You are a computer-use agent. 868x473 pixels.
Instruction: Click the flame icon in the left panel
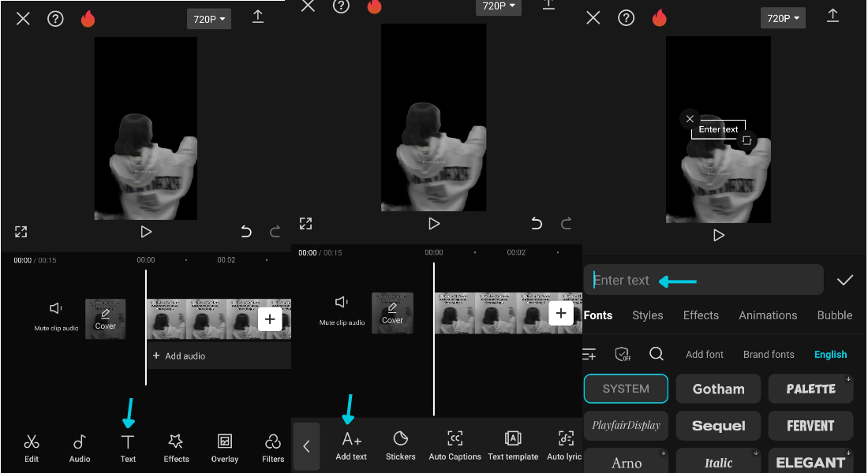[x=88, y=19]
